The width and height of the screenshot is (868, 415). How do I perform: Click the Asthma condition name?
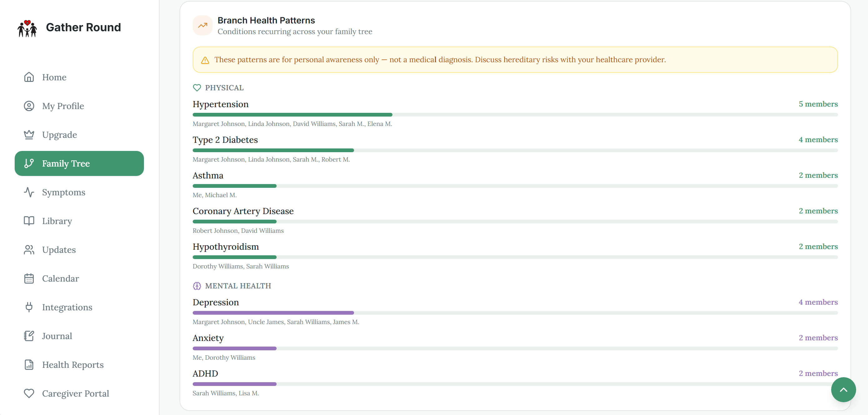point(208,175)
